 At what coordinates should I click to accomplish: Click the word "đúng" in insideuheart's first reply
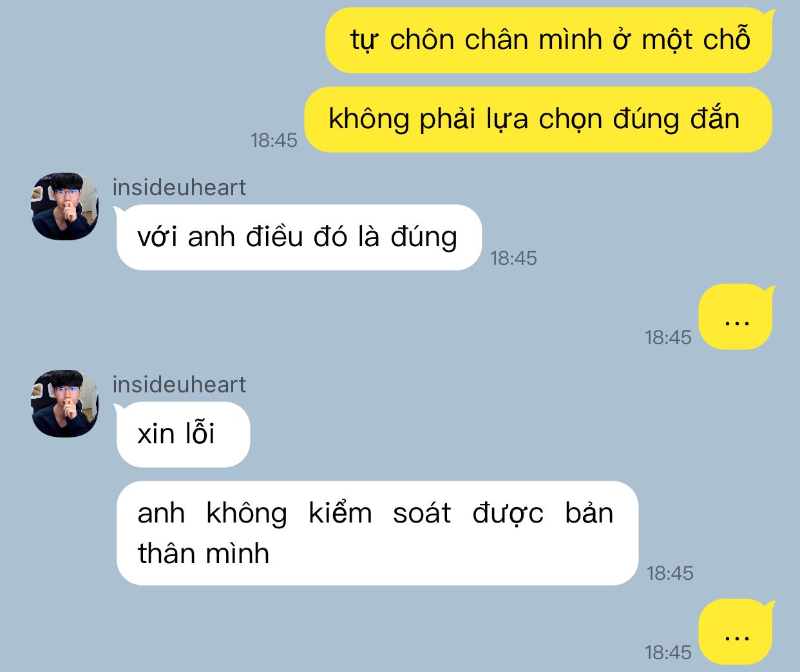click(424, 237)
